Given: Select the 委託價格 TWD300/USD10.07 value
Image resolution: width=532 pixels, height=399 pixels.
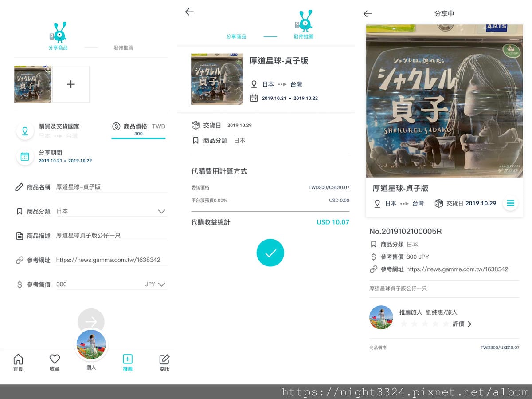Looking at the screenshot, I should (x=329, y=188).
